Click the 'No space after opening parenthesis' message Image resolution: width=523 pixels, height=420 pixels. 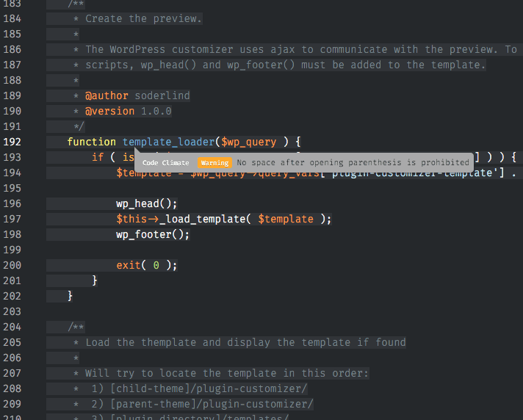[353, 163]
